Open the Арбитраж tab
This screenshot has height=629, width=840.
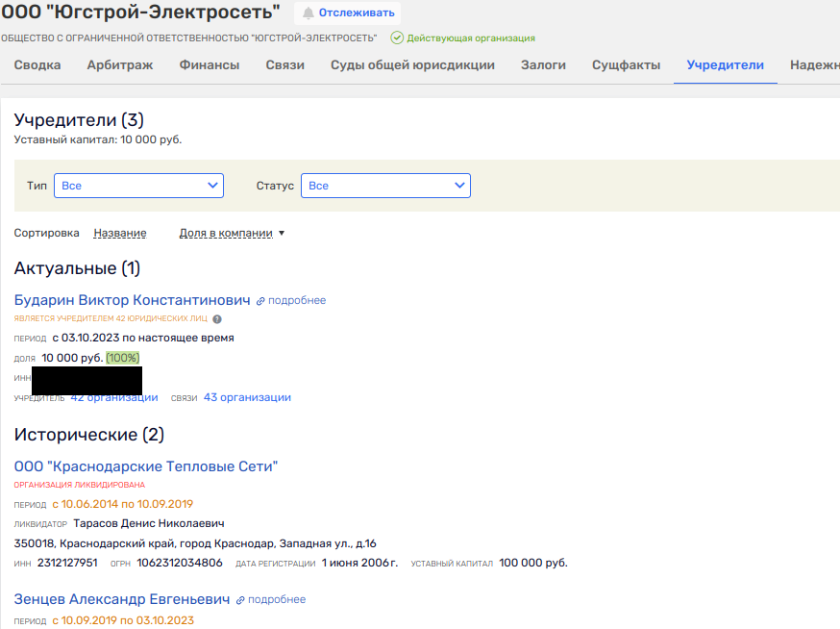coord(120,65)
